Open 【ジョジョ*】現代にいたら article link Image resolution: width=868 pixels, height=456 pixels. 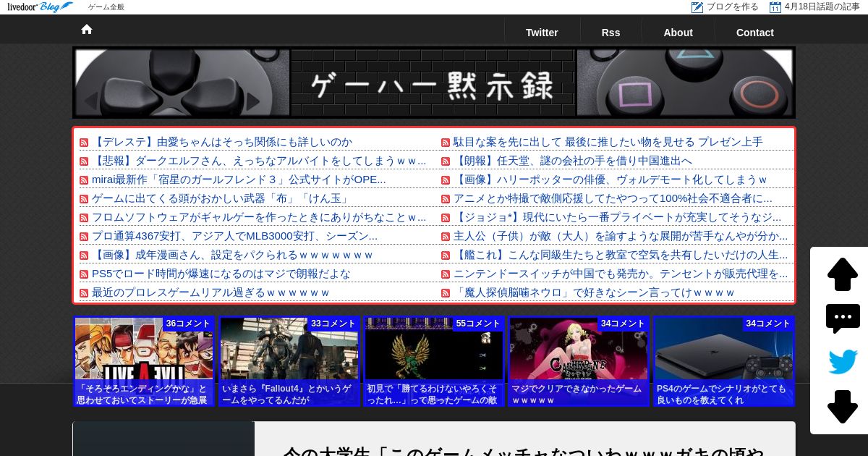pyautogui.click(x=618, y=217)
